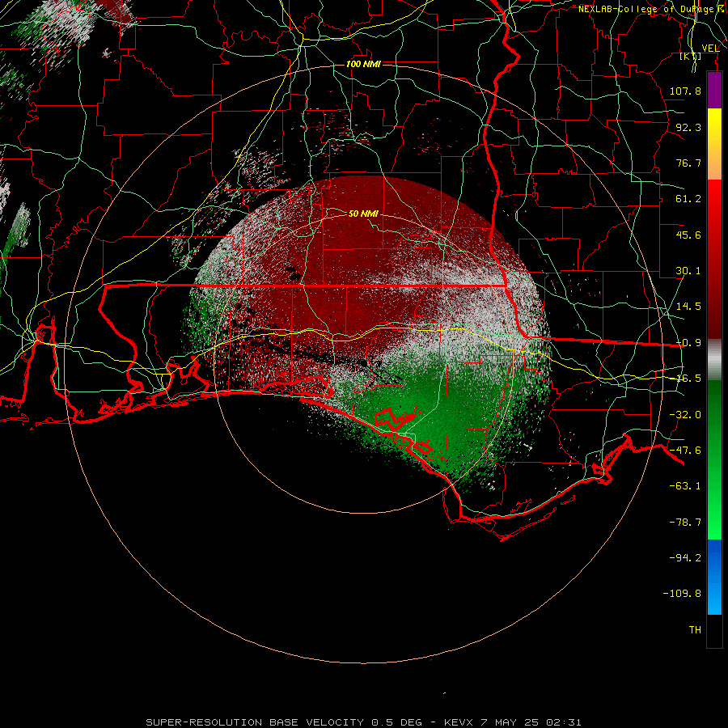Click the 107.8 value on the velocity scale
This screenshot has height=728, width=728.
point(685,91)
